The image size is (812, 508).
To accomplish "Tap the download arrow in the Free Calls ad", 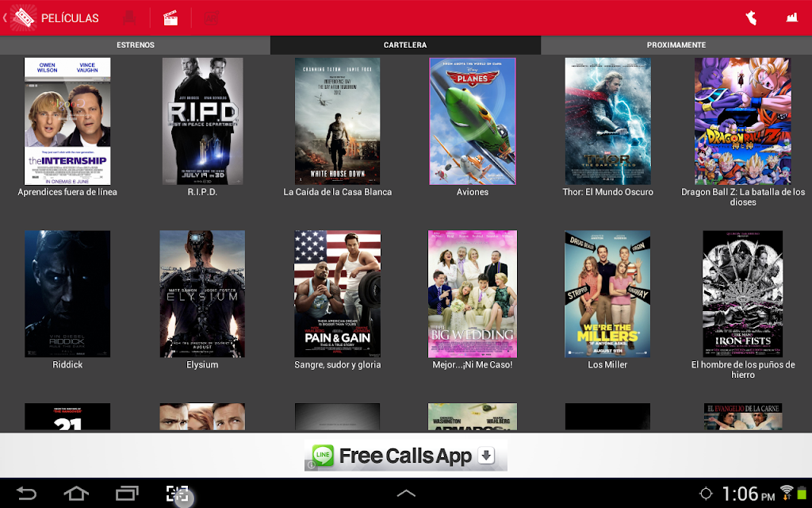I will pyautogui.click(x=486, y=456).
